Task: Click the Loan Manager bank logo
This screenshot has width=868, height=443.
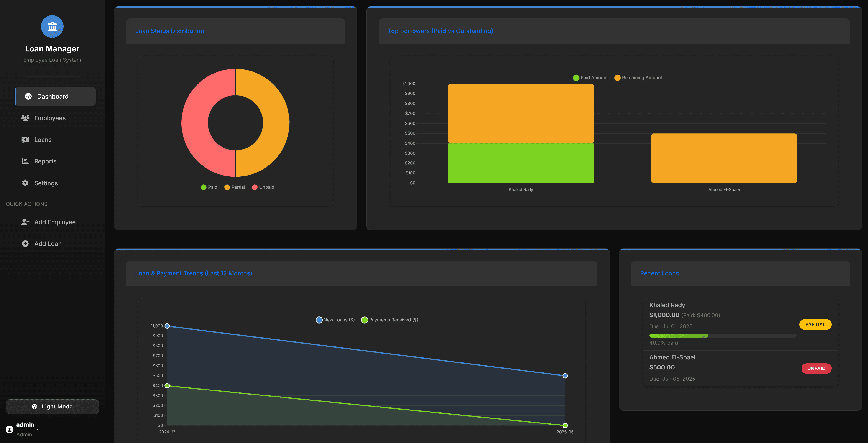Action: click(52, 26)
